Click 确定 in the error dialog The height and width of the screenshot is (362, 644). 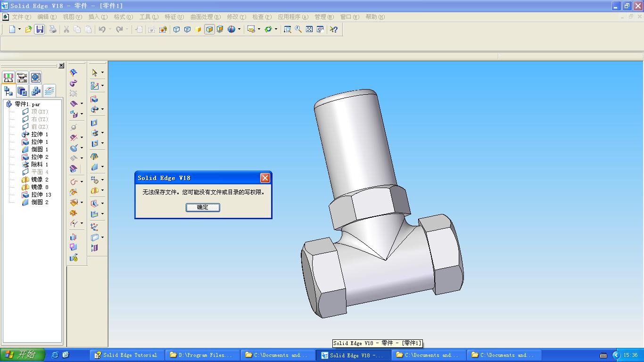pos(203,207)
